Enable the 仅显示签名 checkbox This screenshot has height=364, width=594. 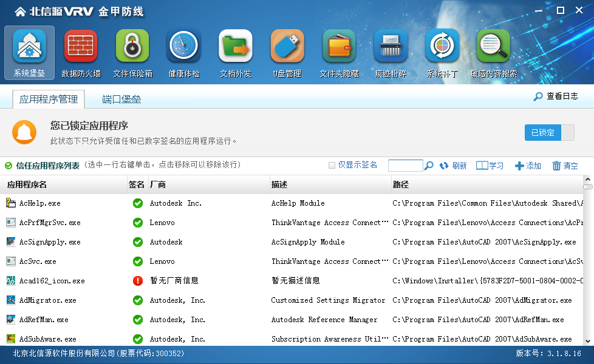pyautogui.click(x=332, y=166)
